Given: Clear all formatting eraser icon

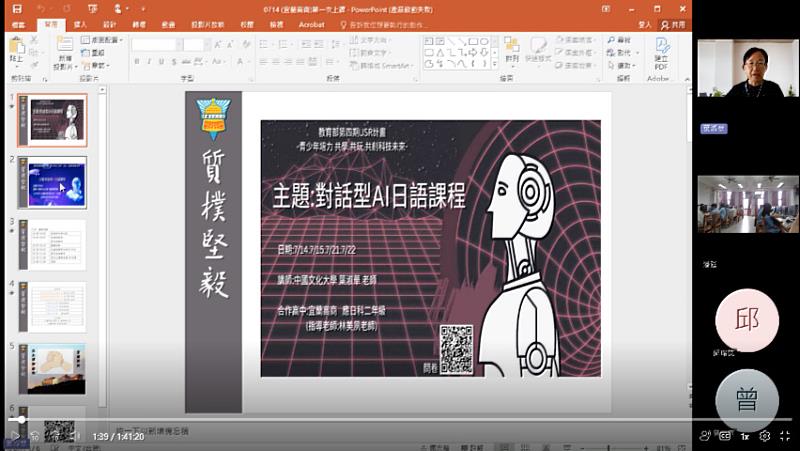Looking at the screenshot, I should click(246, 45).
